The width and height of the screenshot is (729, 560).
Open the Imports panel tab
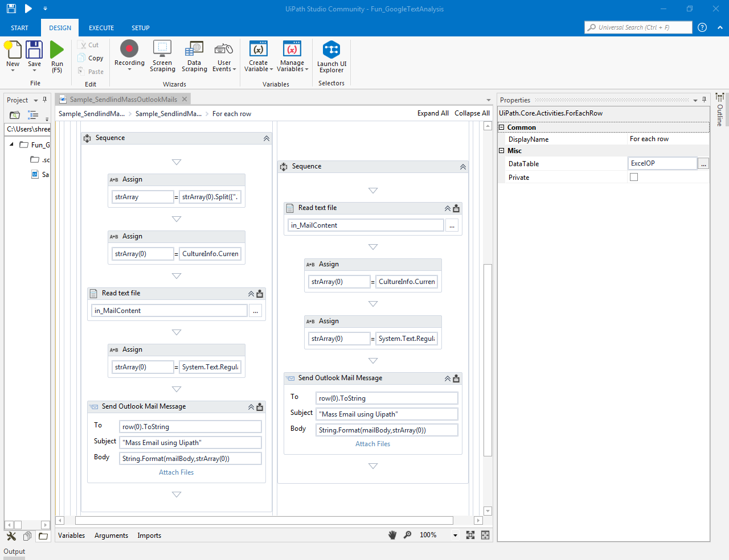(x=149, y=536)
